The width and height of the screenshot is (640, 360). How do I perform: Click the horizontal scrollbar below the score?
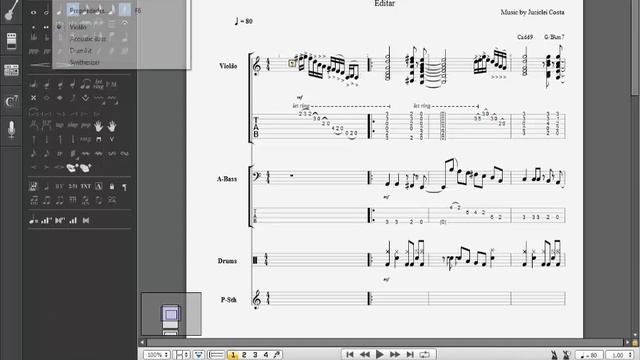[384, 342]
